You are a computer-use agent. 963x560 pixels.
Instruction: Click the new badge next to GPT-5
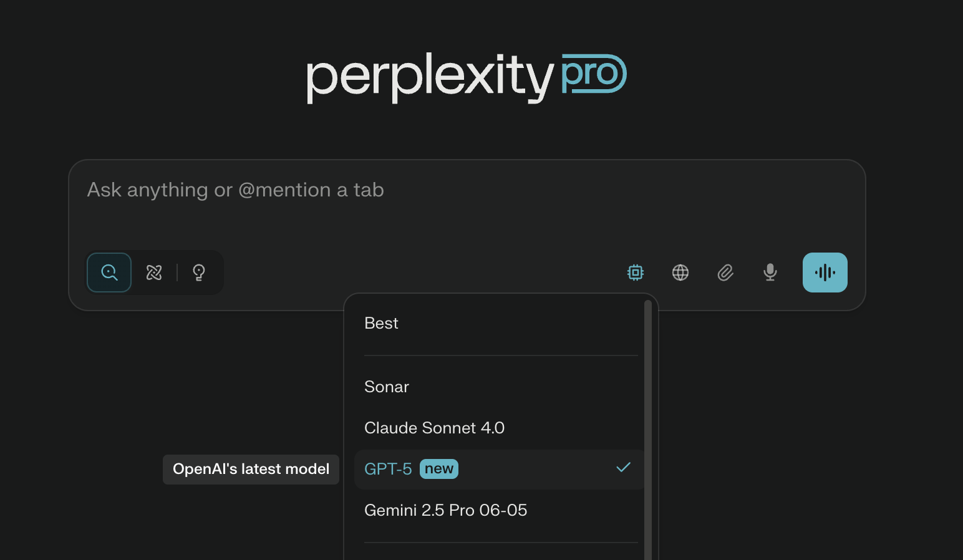point(439,469)
